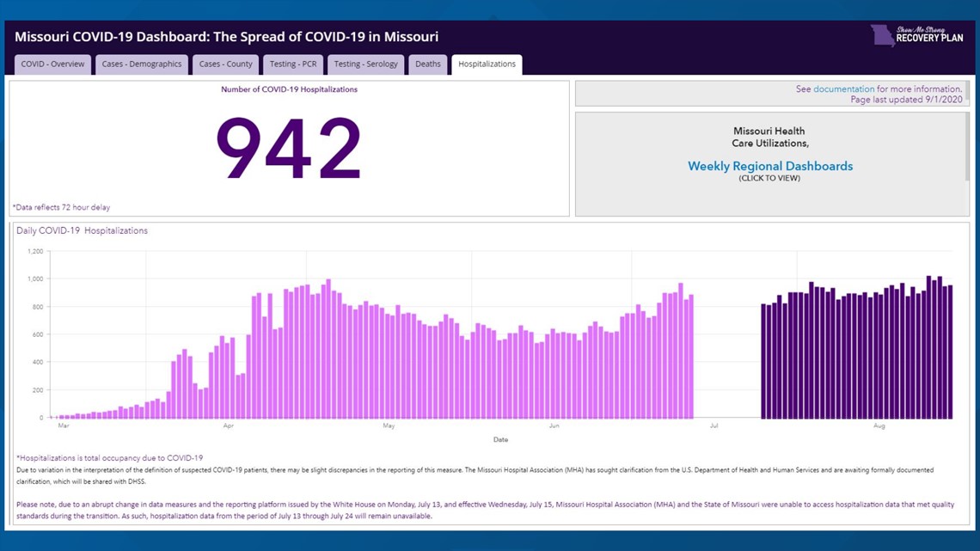Click the 942 hospitalizations number
The height and width of the screenshot is (551, 980).
288,150
